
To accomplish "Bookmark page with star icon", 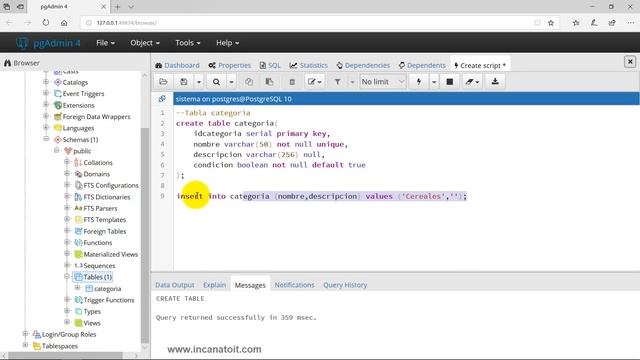I will point(551,23).
